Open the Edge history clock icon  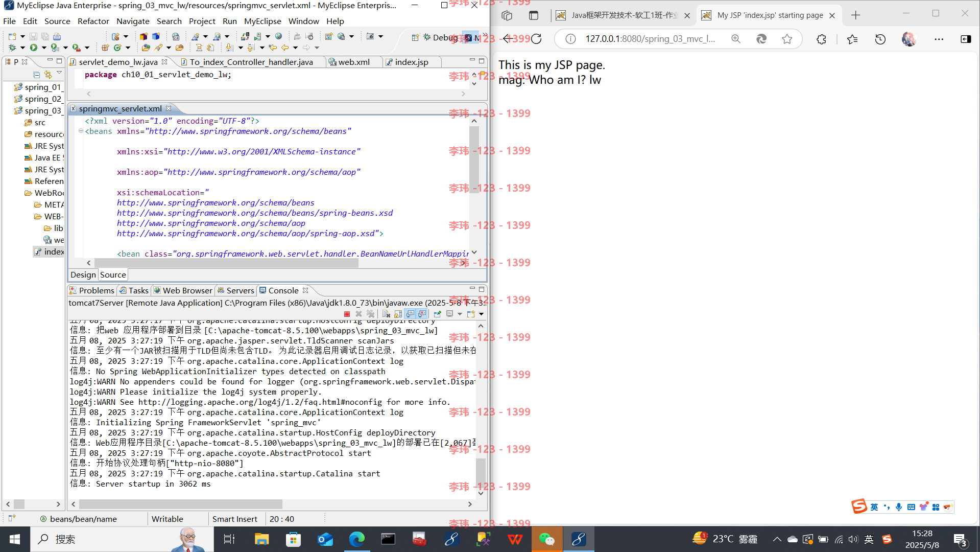880,39
